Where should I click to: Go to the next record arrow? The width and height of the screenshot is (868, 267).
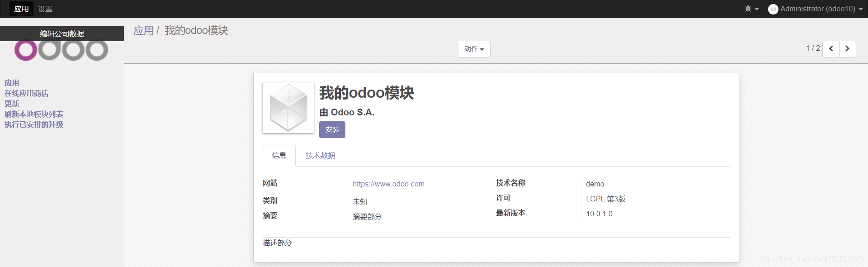point(848,49)
